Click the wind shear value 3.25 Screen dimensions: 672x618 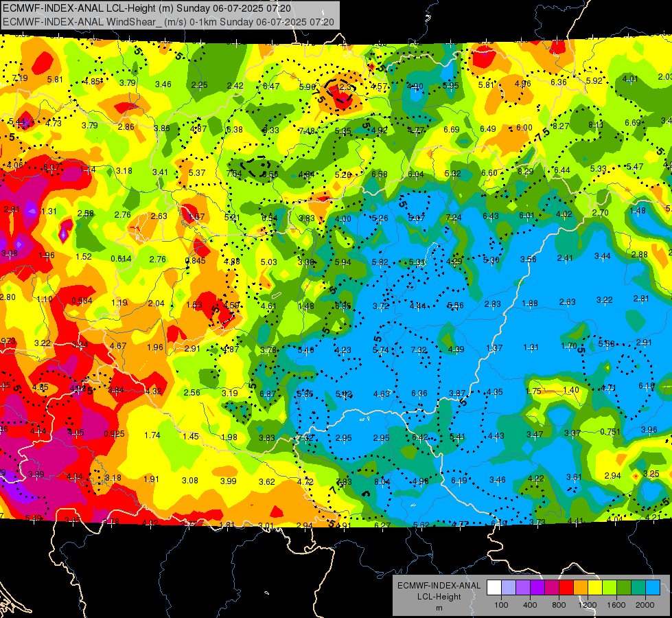point(651,474)
